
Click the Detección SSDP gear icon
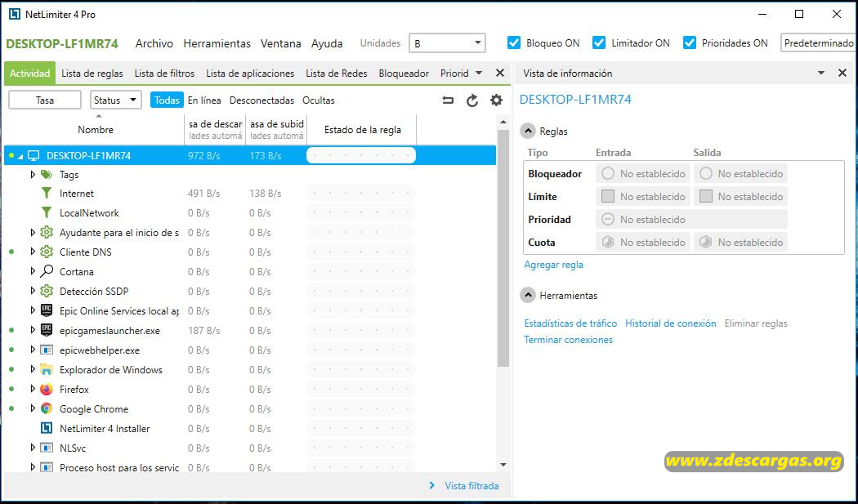(47, 291)
